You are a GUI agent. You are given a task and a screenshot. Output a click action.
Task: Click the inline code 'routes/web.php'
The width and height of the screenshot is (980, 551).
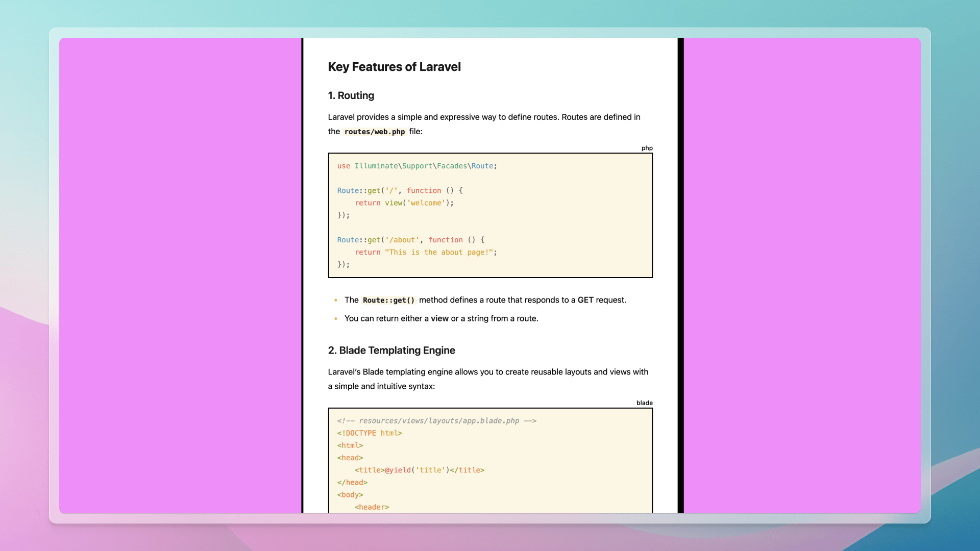(375, 132)
